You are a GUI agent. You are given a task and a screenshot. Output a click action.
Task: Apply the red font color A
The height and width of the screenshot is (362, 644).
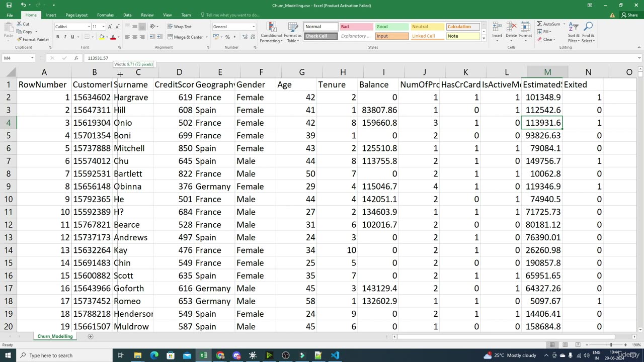click(113, 37)
